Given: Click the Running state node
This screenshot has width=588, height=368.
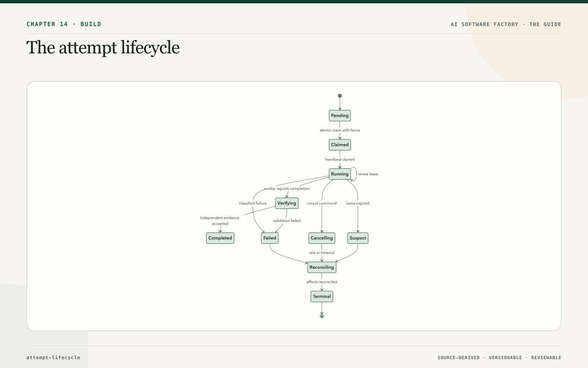Looking at the screenshot, I should pos(340,174).
